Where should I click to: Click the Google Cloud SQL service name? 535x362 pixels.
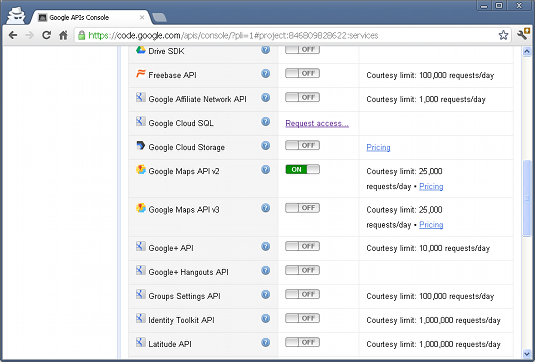click(x=181, y=123)
